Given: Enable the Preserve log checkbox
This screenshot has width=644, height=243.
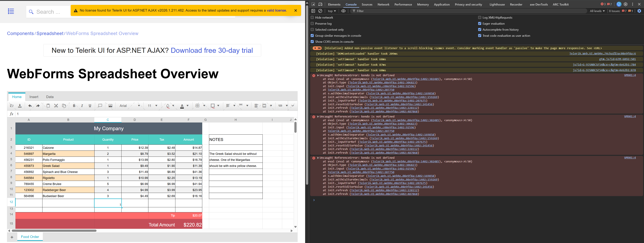Looking at the screenshot, I should [312, 23].
